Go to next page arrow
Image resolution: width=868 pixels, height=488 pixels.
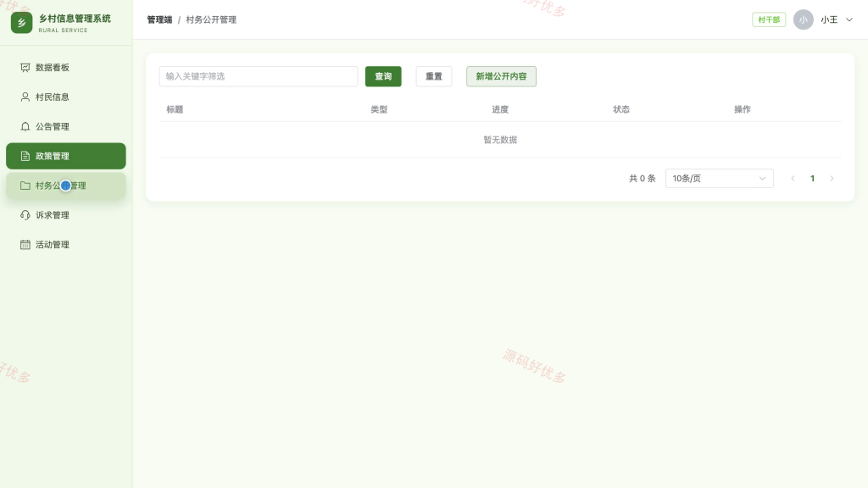(832, 178)
